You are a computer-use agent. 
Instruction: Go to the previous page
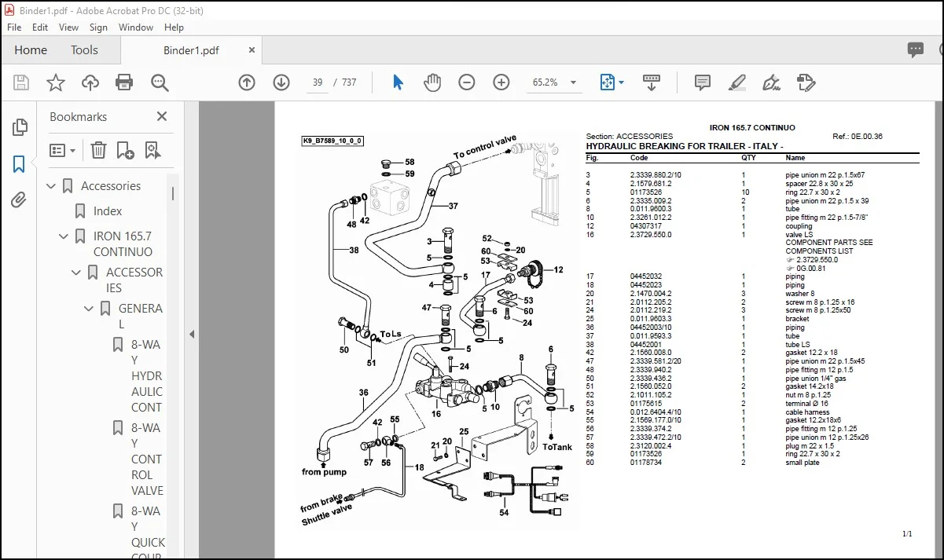[x=247, y=82]
